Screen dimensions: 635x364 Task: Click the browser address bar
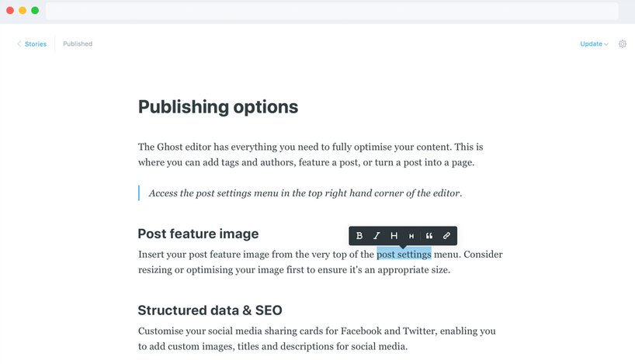click(332, 11)
